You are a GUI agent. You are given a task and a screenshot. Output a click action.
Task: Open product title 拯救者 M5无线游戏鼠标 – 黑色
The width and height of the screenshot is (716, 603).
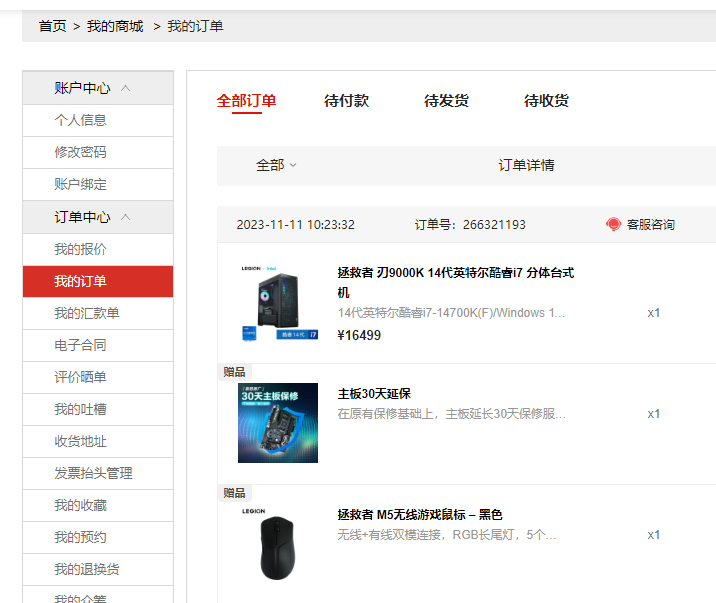click(x=420, y=514)
